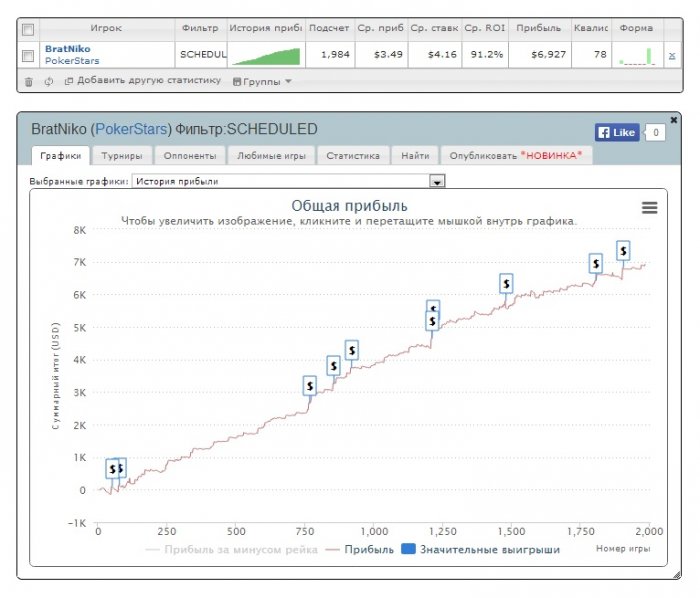Viewport: 700px width, 598px height.
Task: Open the chart hamburger menu icon
Action: pos(650,208)
